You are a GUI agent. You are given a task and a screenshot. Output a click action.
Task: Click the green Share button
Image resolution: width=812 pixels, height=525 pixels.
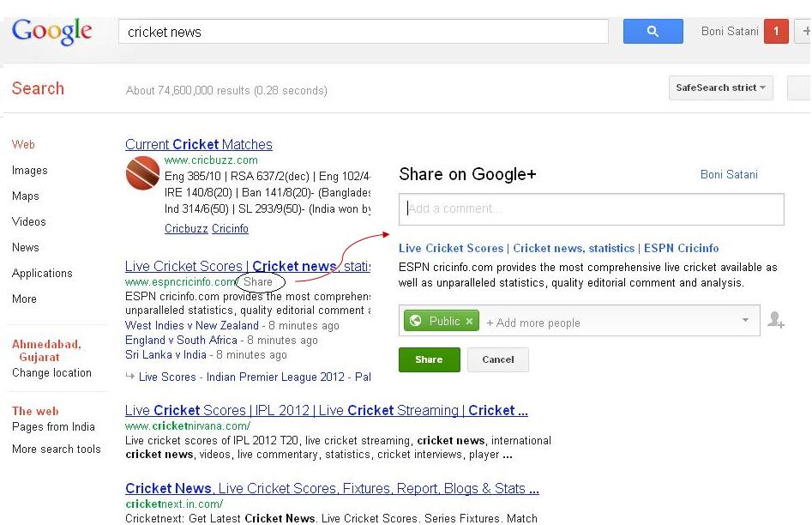coord(430,359)
